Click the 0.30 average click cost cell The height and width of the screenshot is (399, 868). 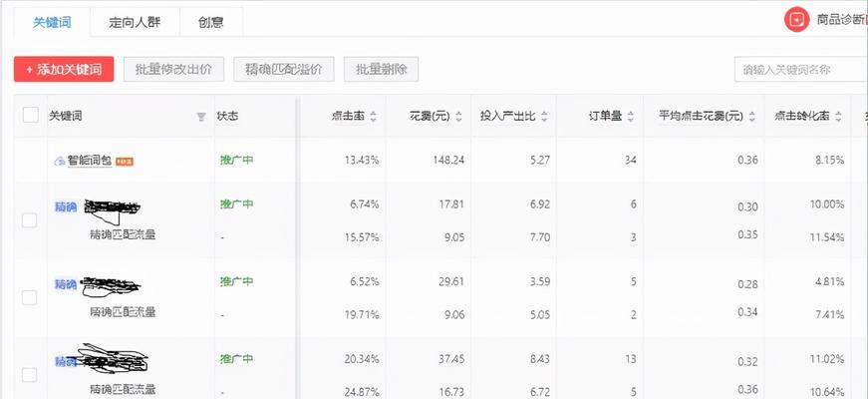coord(747,207)
